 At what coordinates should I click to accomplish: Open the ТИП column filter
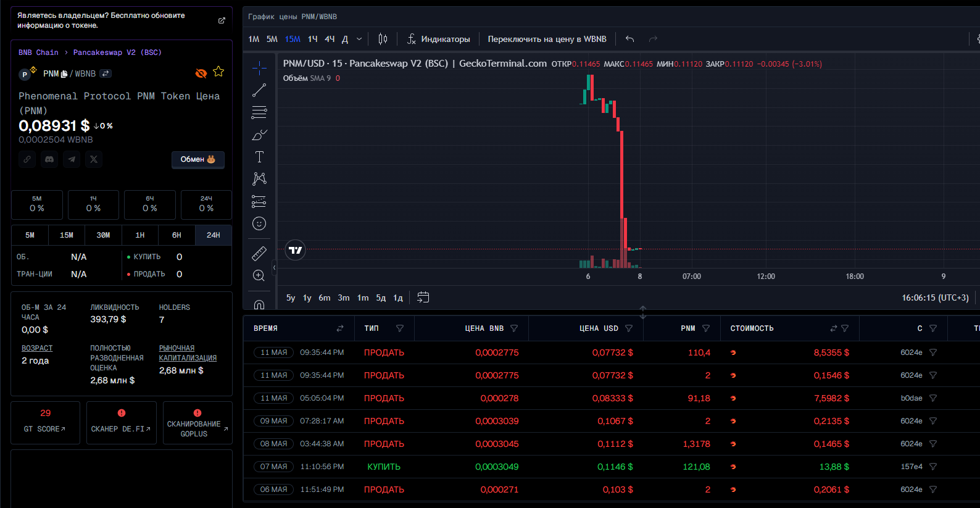400,328
